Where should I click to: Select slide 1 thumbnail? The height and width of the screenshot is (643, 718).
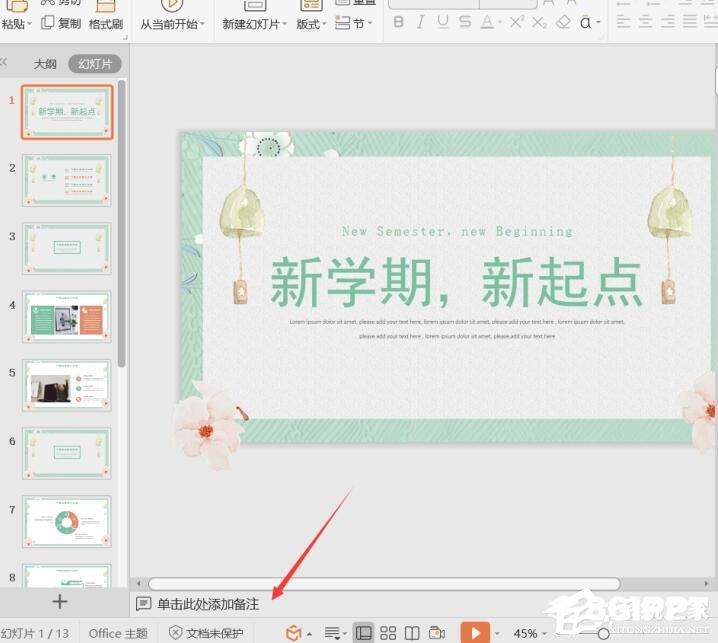pyautogui.click(x=67, y=112)
